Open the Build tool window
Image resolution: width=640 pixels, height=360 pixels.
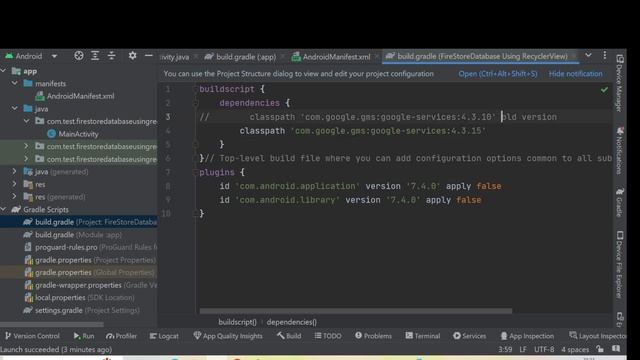[x=289, y=336]
